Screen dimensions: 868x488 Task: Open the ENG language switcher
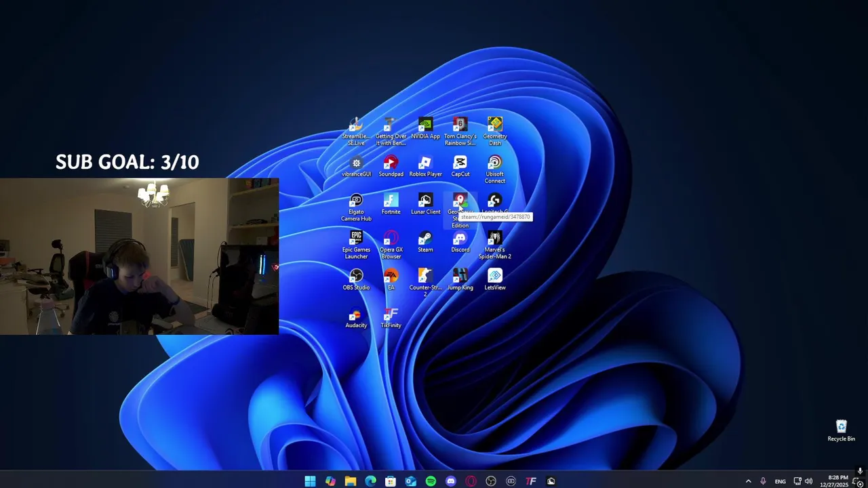pyautogui.click(x=781, y=481)
